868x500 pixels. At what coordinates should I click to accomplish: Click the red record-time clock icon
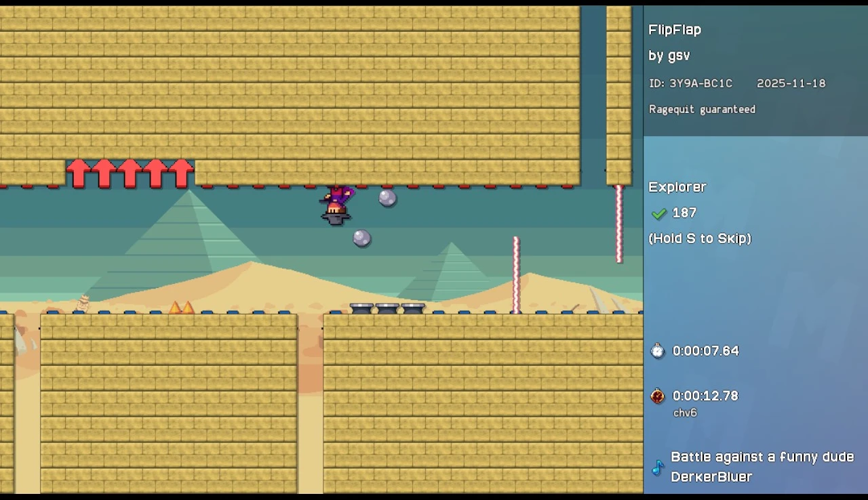(x=657, y=396)
